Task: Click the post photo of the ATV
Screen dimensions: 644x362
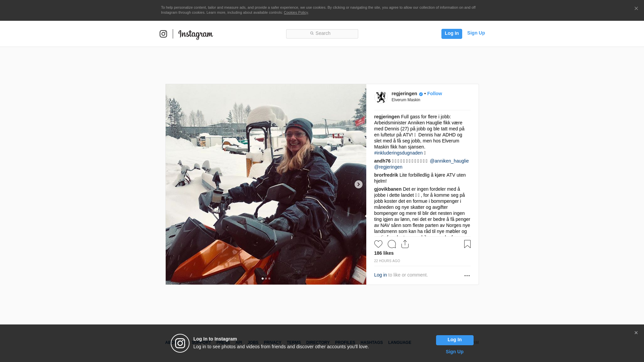Action: (266, 184)
